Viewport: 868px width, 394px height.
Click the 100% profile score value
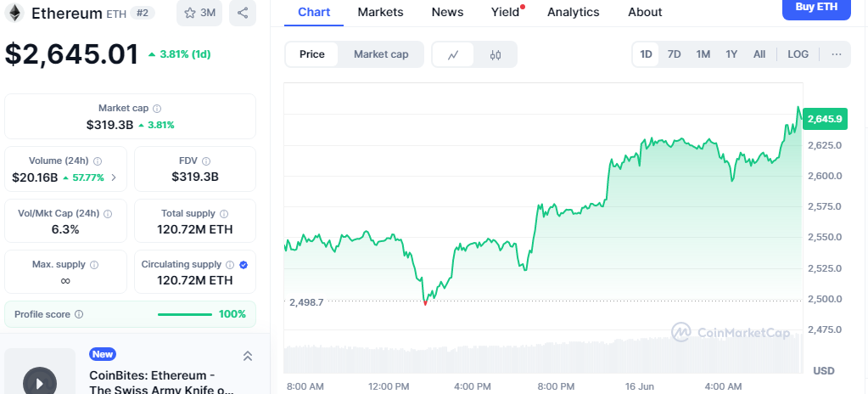[232, 314]
